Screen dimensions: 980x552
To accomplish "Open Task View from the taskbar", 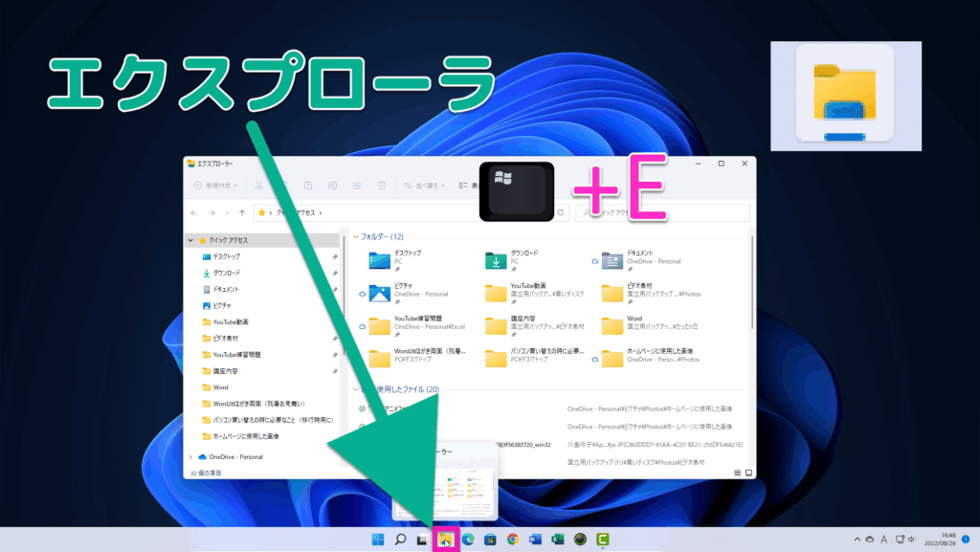I will (422, 539).
